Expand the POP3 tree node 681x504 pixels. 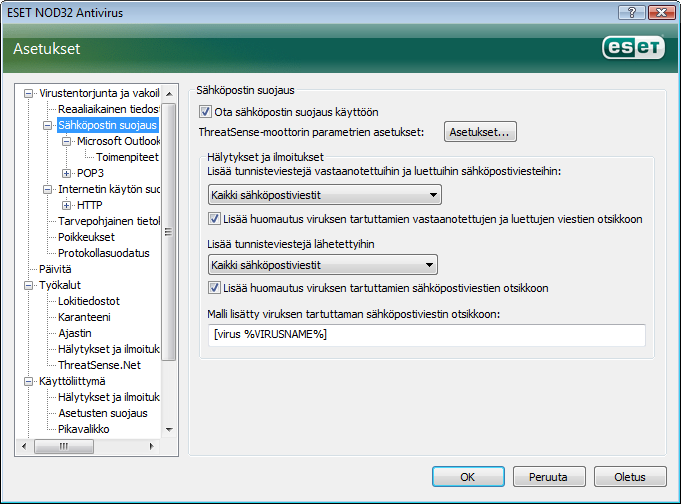(66, 173)
